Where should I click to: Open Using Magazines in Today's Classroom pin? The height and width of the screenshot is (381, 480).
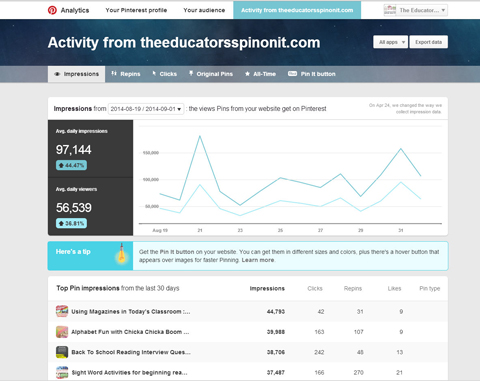131,312
